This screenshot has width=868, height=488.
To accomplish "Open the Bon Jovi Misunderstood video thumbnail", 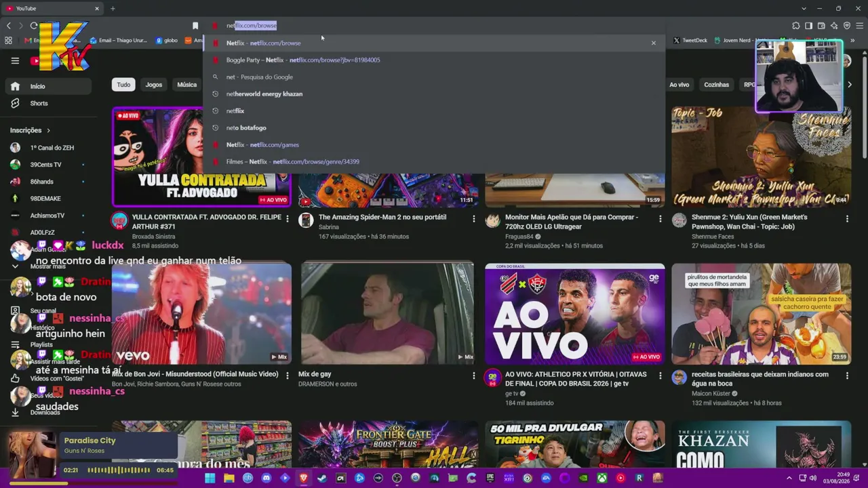I will tap(201, 314).
